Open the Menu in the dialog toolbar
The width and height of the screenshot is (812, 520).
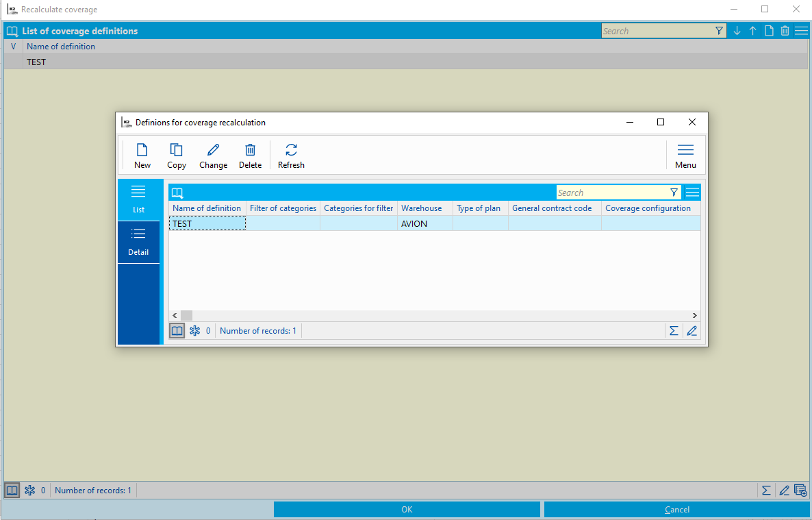click(x=685, y=156)
